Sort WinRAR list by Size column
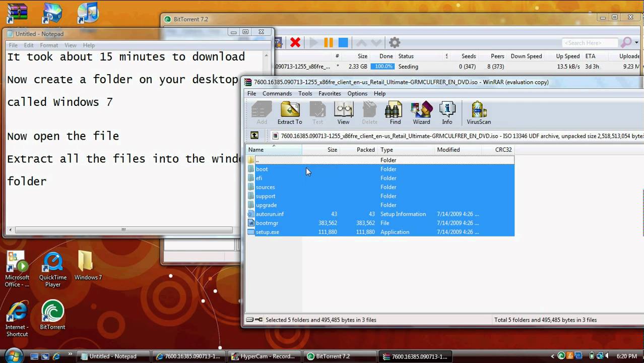Screen dimensions: 644x363 click(x=321, y=150)
